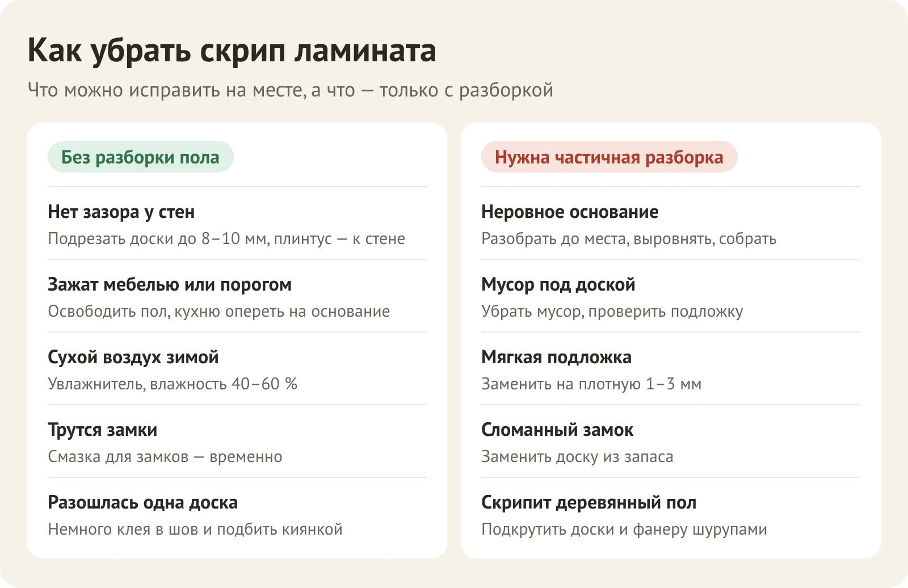Click the 'Неровное основание' title
908x588 pixels.
(x=570, y=212)
